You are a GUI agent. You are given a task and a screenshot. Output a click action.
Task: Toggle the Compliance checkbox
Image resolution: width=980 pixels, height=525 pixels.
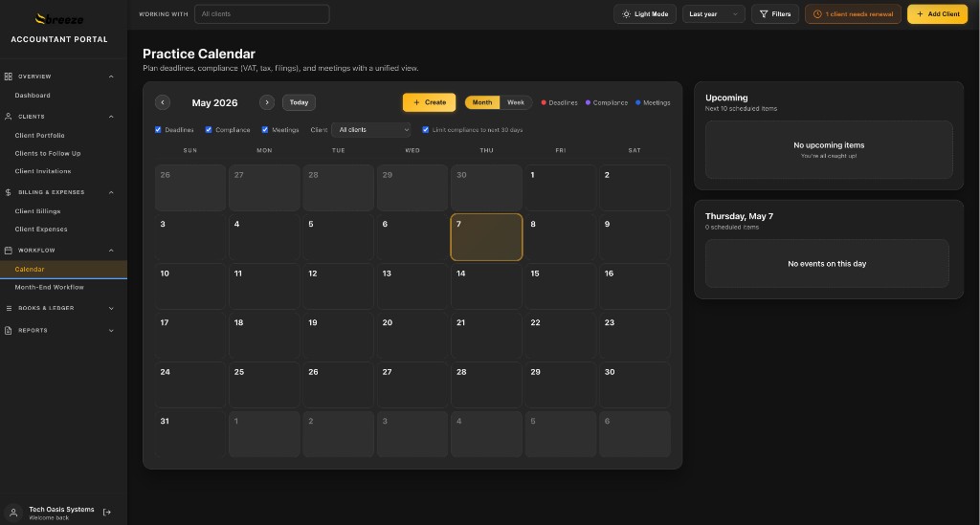pyautogui.click(x=209, y=130)
